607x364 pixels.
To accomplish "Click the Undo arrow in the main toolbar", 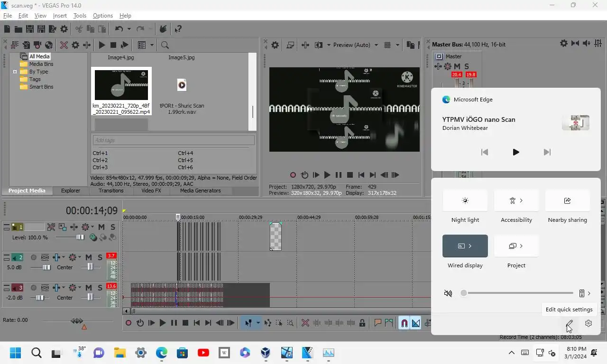I will point(119,29).
